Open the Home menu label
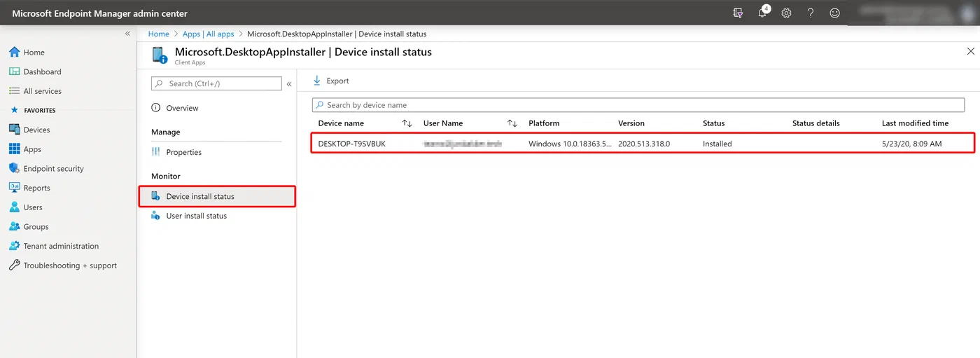Viewport: 980px width, 358px height. [x=34, y=53]
